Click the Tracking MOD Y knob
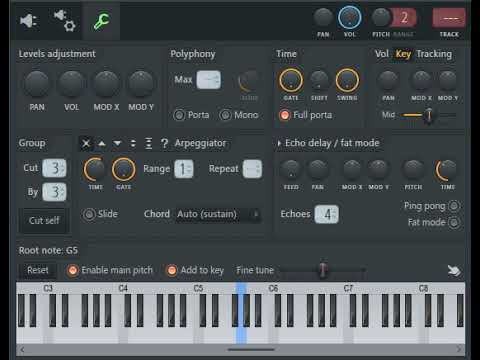Image resolution: width=480 pixels, height=360 pixels. pyautogui.click(x=448, y=81)
